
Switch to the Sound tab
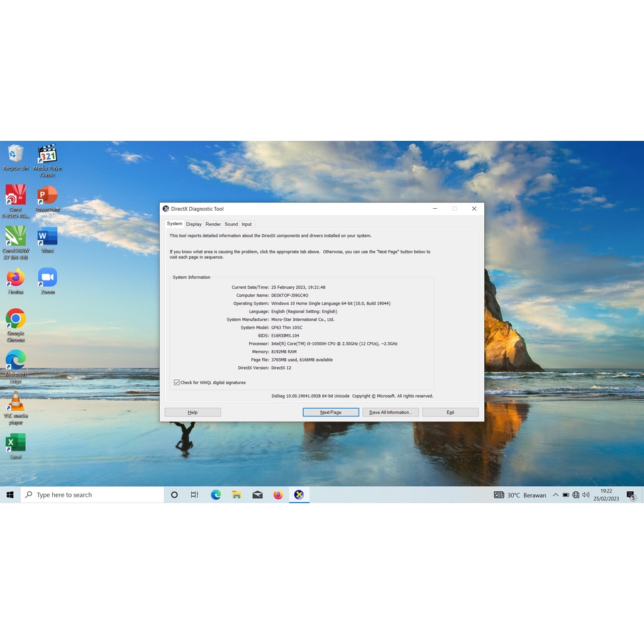pos(231,225)
